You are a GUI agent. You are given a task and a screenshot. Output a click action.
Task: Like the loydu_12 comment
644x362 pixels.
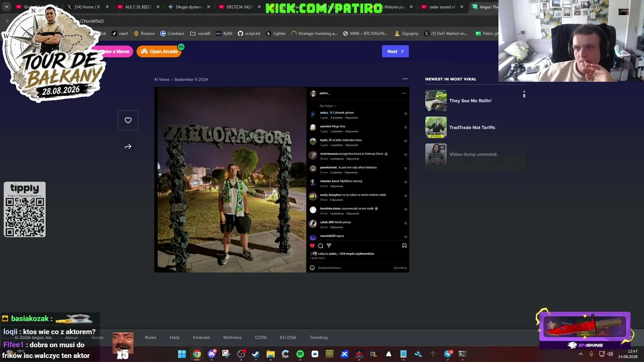[x=406, y=141]
